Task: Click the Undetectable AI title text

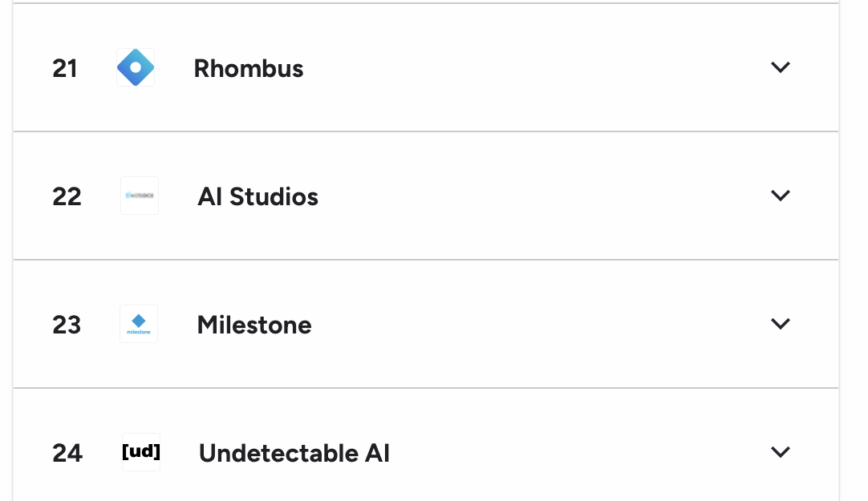Action: pos(294,453)
